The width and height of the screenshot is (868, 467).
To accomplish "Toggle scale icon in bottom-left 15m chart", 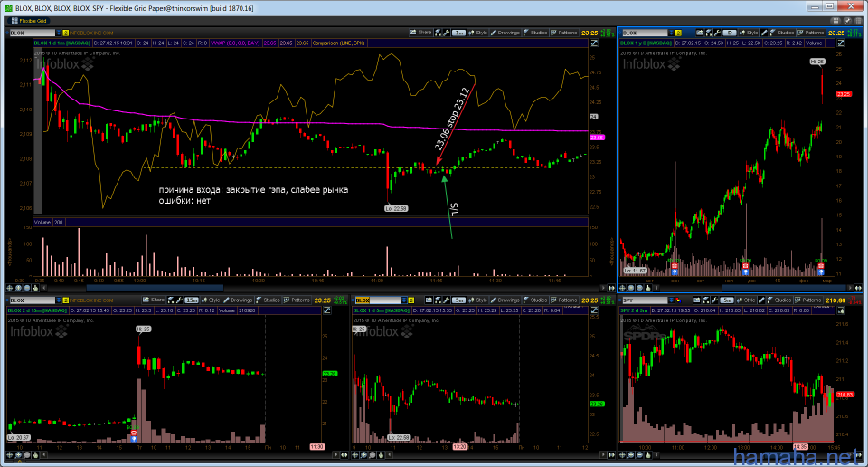I will pyautogui.click(x=326, y=310).
